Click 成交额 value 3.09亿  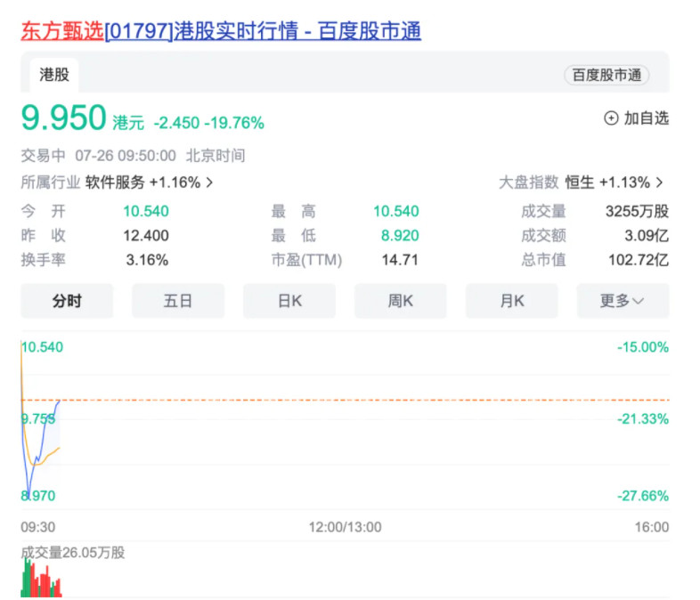(647, 235)
